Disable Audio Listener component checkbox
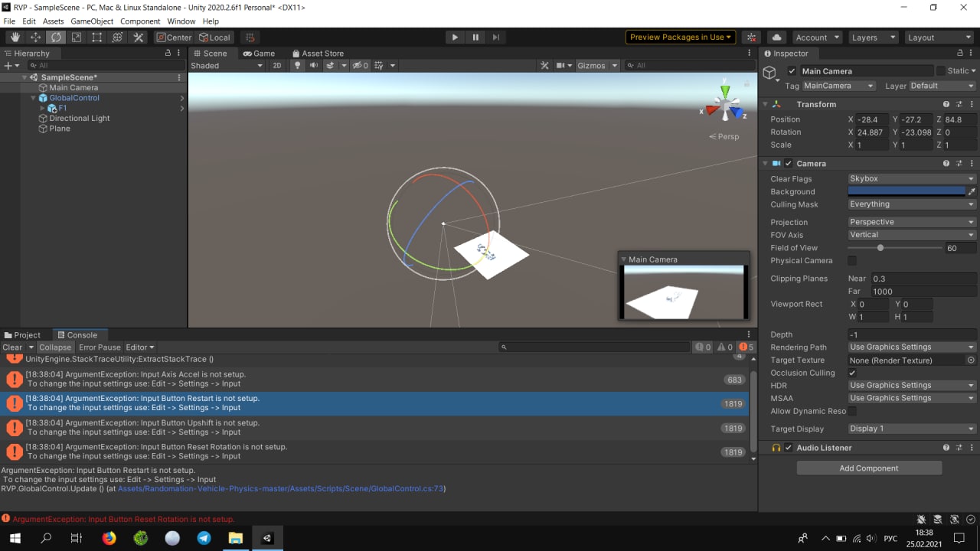 [789, 448]
